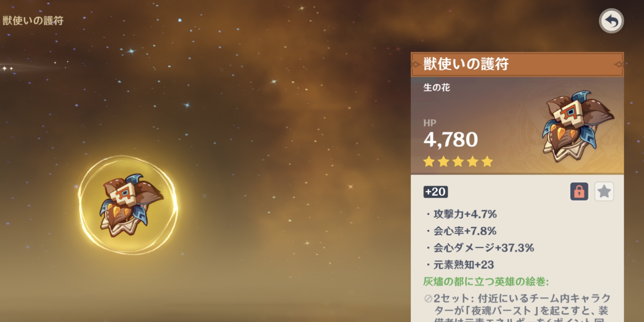Click the left ornament on title header
This screenshot has width=644, height=322.
click(416, 64)
